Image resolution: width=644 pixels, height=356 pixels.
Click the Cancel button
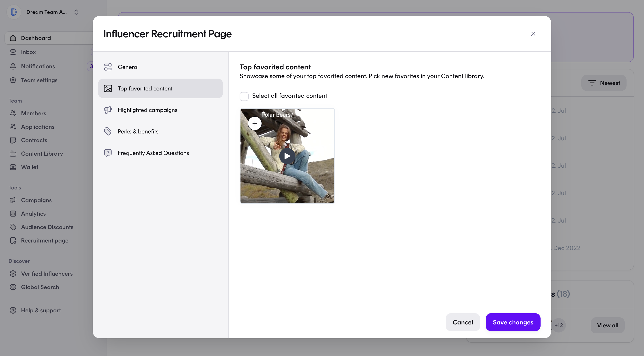[x=462, y=322]
